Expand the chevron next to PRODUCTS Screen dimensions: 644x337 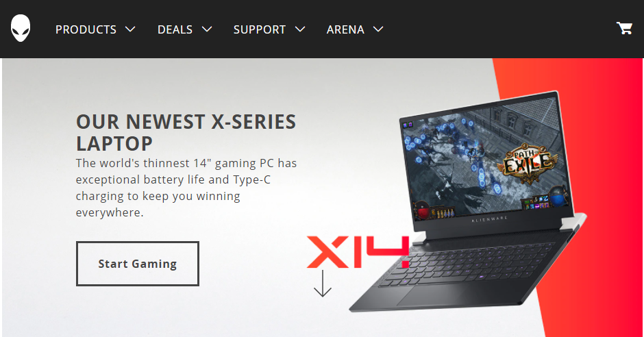point(130,29)
